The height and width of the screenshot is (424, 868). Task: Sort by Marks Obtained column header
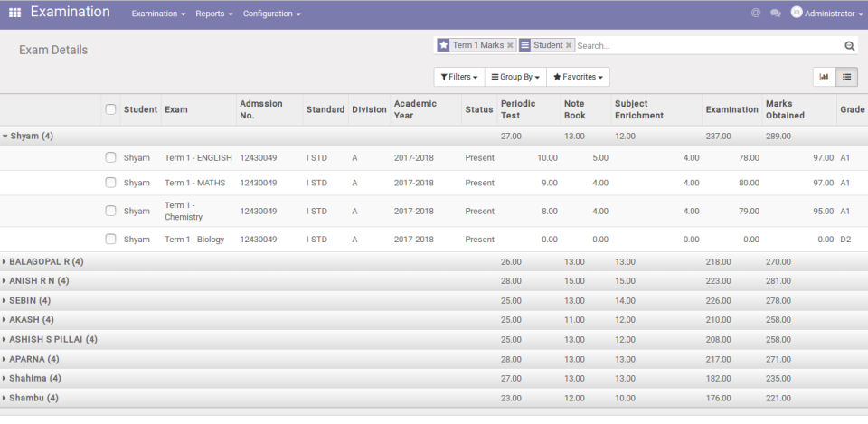click(x=784, y=109)
